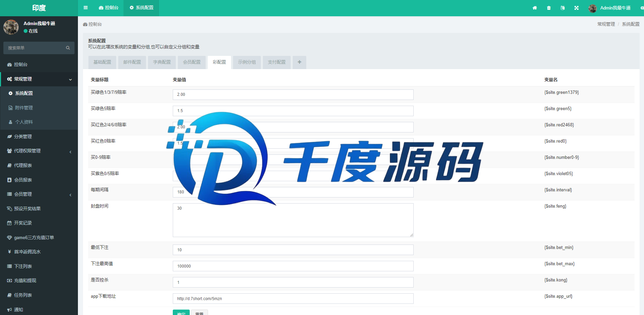The width and height of the screenshot is (644, 315).
Task: Click the game6三方充值订单 diamond icon
Action: [x=9, y=237]
